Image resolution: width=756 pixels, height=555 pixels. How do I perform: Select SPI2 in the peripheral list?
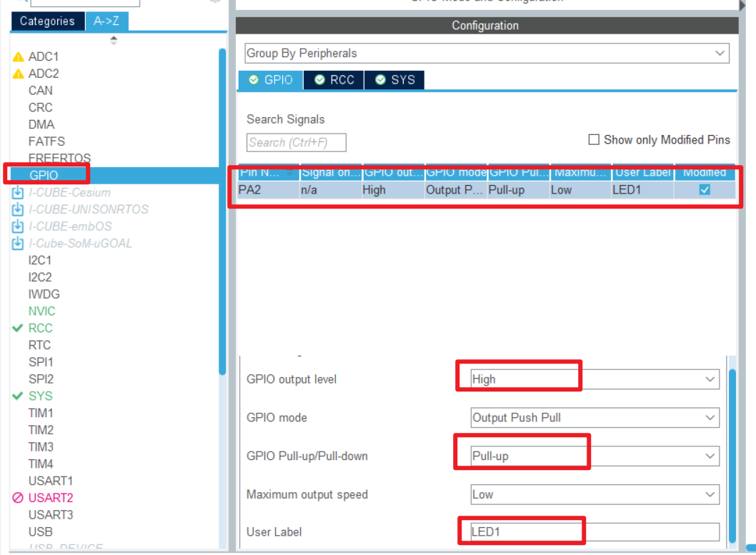point(41,379)
